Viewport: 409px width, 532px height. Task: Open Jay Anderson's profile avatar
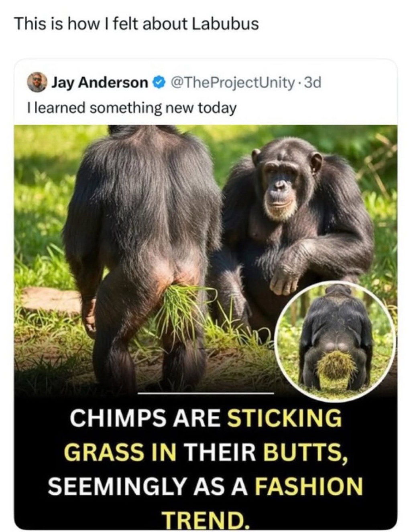[37, 82]
